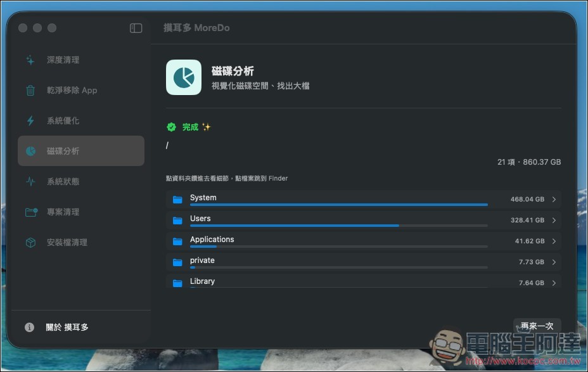Viewport: 588px width, 372px height.
Task: Click the 41.62 GB size value
Action: tap(530, 241)
